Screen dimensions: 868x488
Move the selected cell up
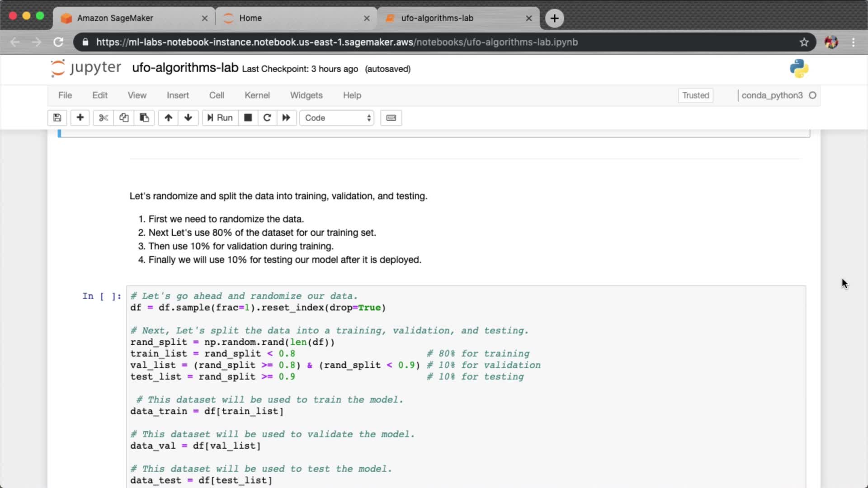[168, 118]
